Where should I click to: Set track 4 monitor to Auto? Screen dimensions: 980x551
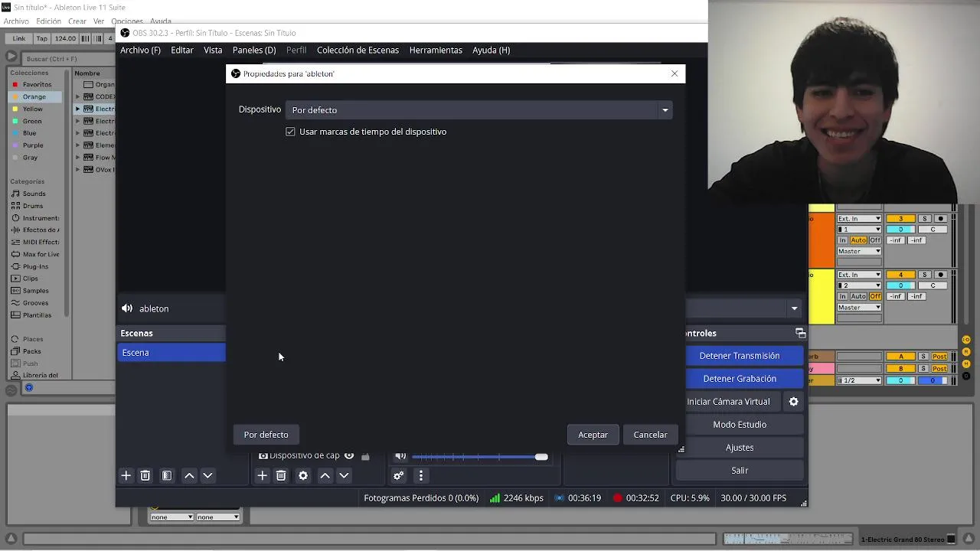click(858, 296)
